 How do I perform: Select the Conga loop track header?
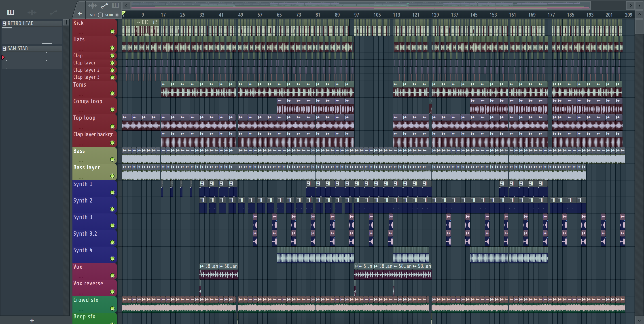coord(95,106)
